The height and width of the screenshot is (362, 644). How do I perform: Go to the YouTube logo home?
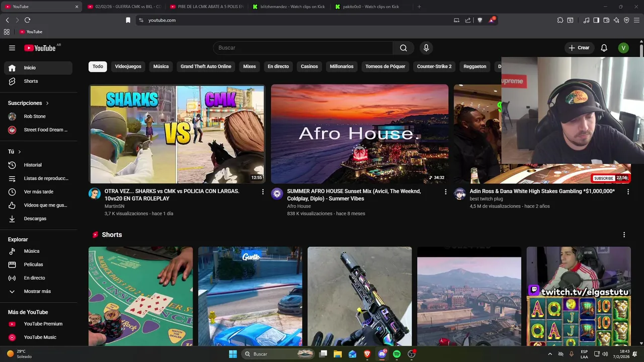(x=40, y=48)
